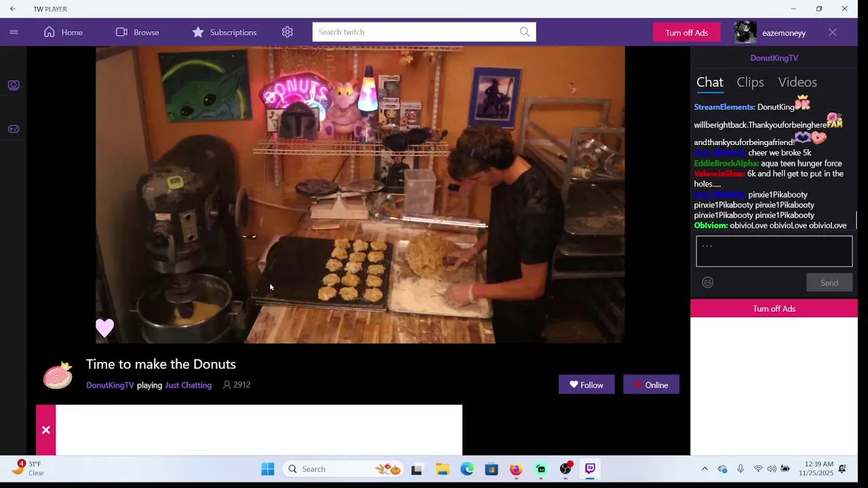Click the taskbar Search box

[x=342, y=469]
